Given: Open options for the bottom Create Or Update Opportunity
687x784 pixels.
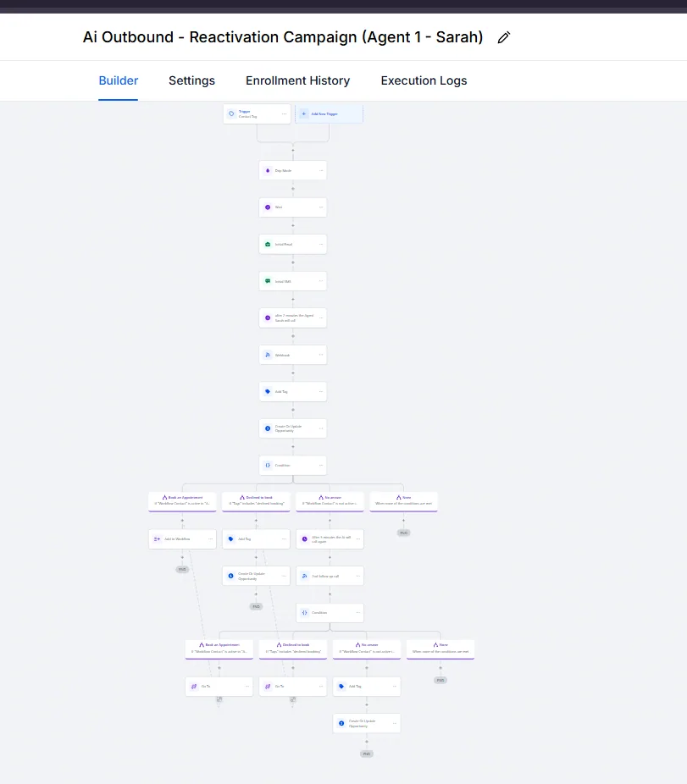Looking at the screenshot, I should tap(394, 723).
